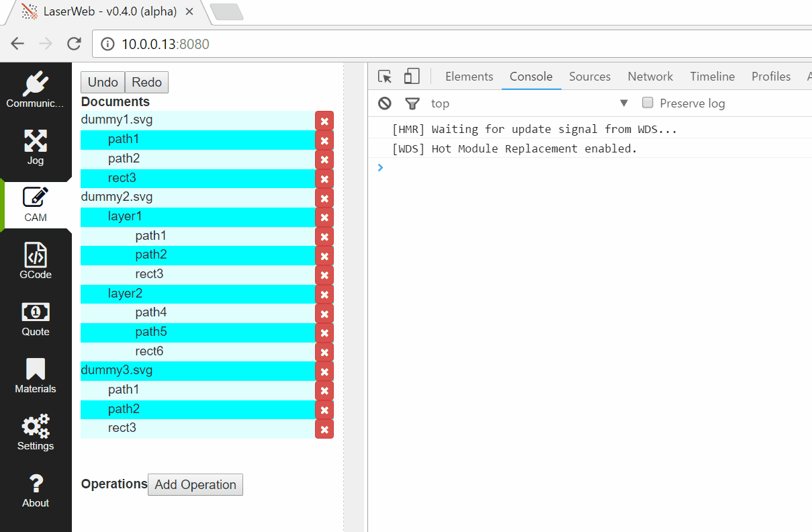
Task: Reload the page
Action: 74,44
